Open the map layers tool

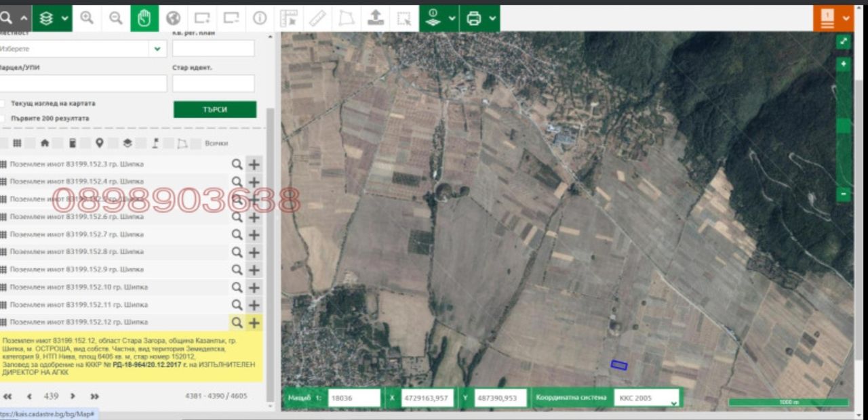pyautogui.click(x=45, y=18)
